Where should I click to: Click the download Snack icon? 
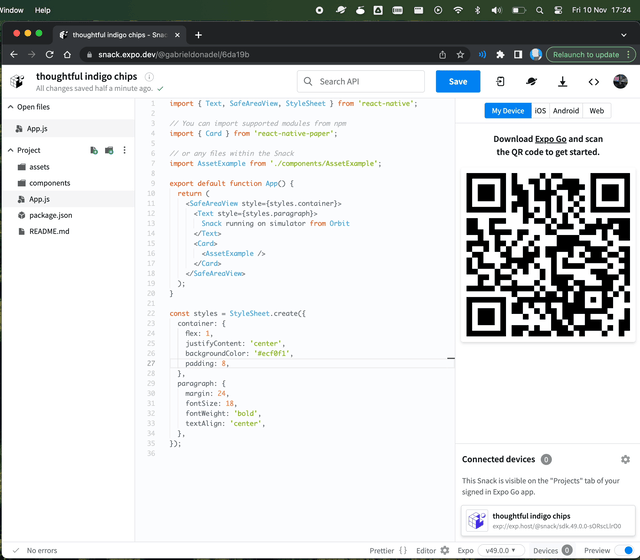point(562,82)
